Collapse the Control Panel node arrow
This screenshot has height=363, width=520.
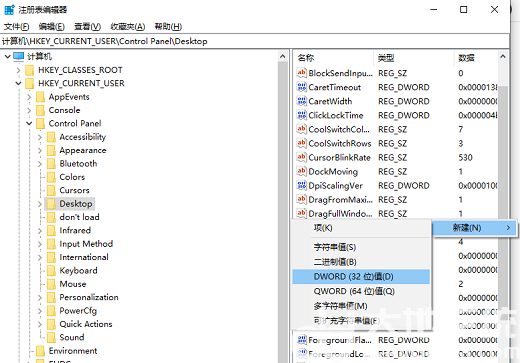point(29,124)
